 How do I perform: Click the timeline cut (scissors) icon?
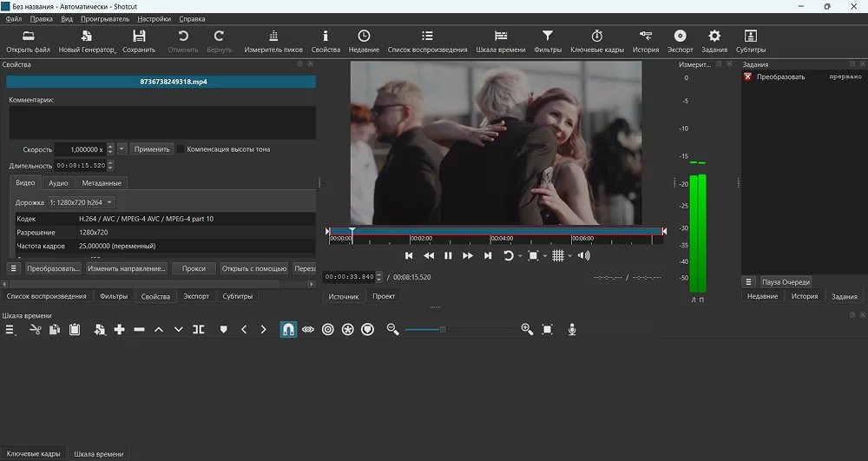[35, 330]
